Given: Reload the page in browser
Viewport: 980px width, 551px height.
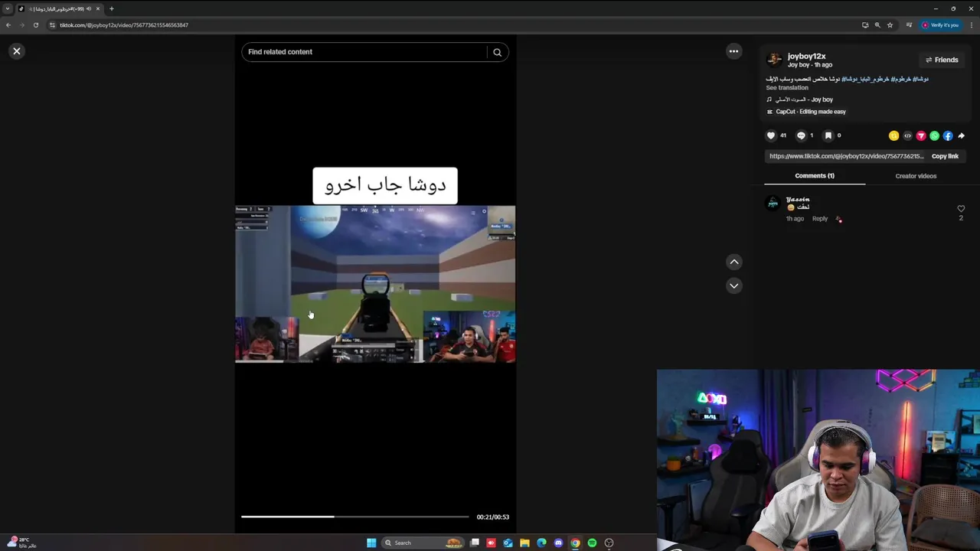Looking at the screenshot, I should [35, 25].
